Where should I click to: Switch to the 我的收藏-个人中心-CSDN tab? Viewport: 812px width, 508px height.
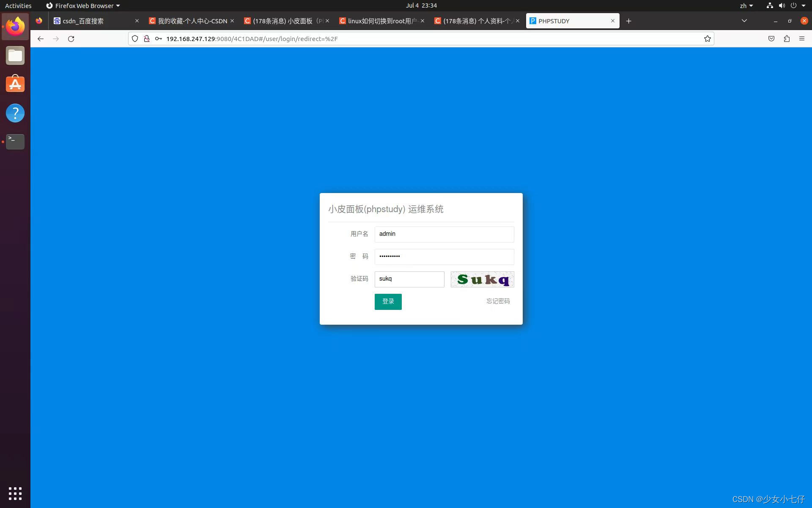click(x=192, y=21)
